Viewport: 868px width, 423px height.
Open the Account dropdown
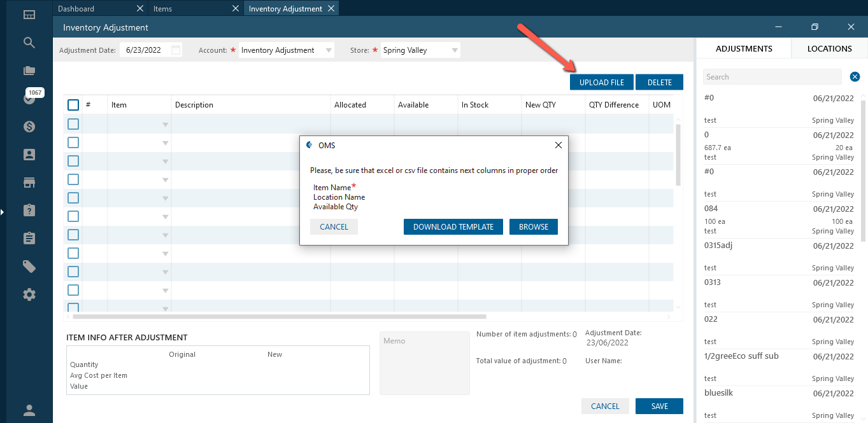pyautogui.click(x=329, y=50)
